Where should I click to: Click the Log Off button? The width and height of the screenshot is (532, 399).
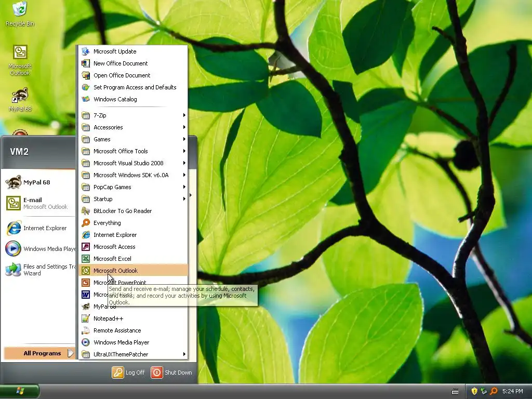coord(128,372)
